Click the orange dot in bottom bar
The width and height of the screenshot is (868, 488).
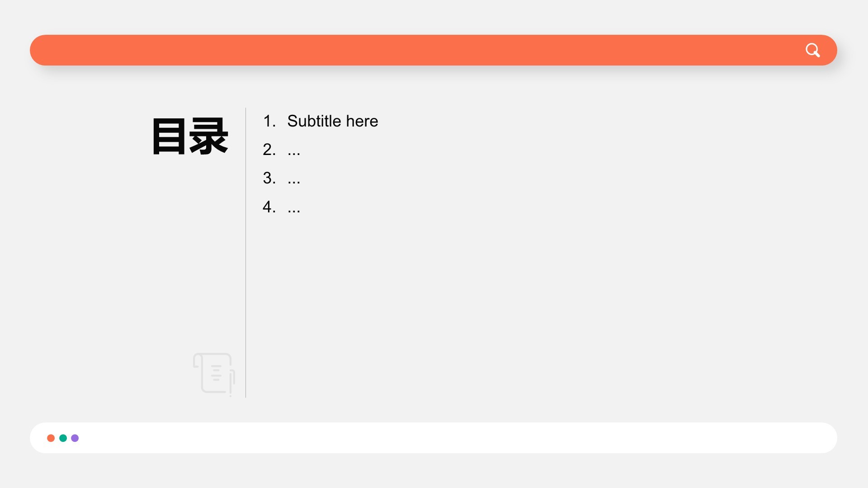[51, 438]
